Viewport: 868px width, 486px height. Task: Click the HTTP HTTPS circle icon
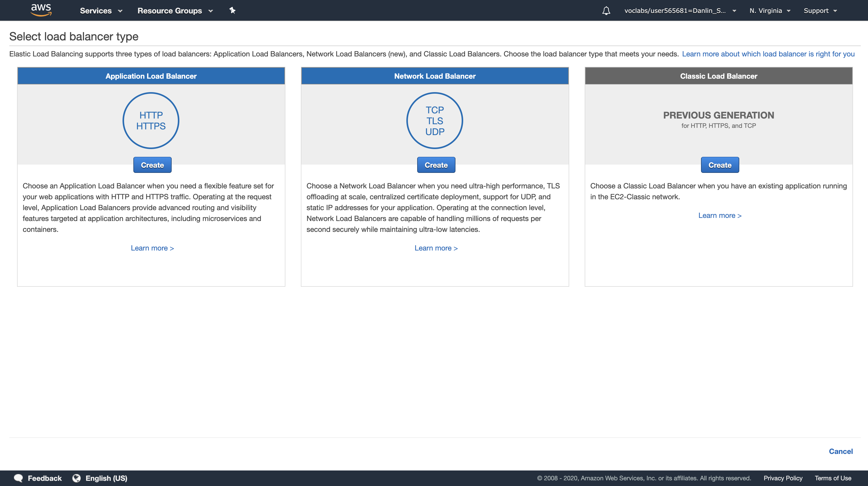[151, 120]
